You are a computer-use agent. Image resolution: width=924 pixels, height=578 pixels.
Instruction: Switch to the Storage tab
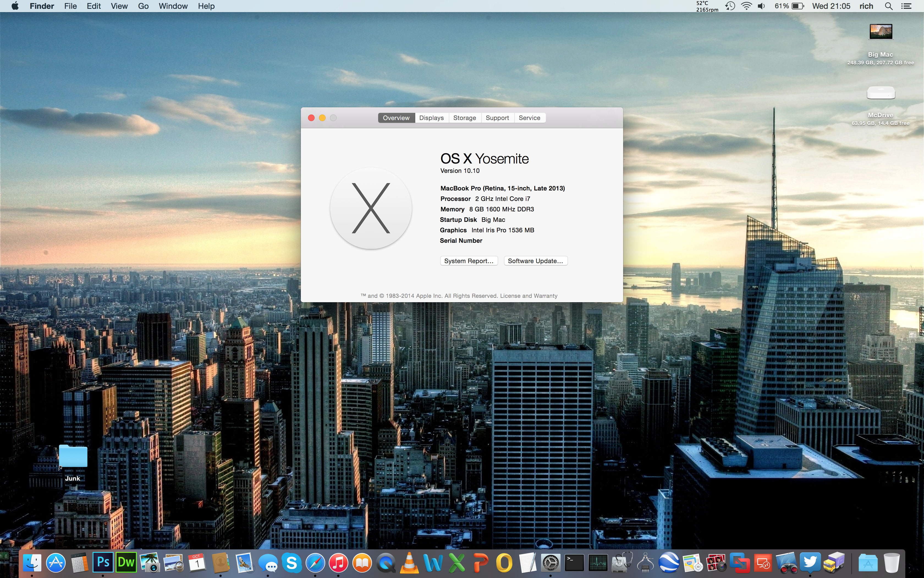tap(465, 118)
